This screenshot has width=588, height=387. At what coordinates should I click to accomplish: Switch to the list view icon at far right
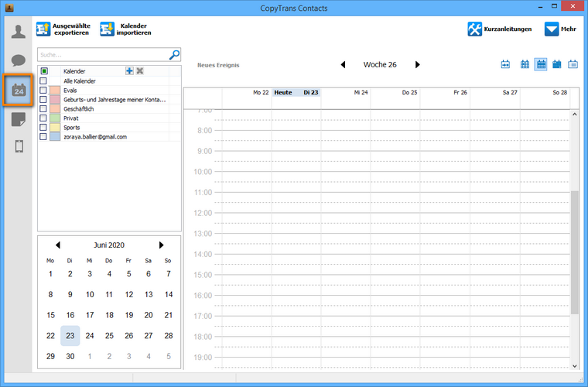pyautogui.click(x=573, y=64)
